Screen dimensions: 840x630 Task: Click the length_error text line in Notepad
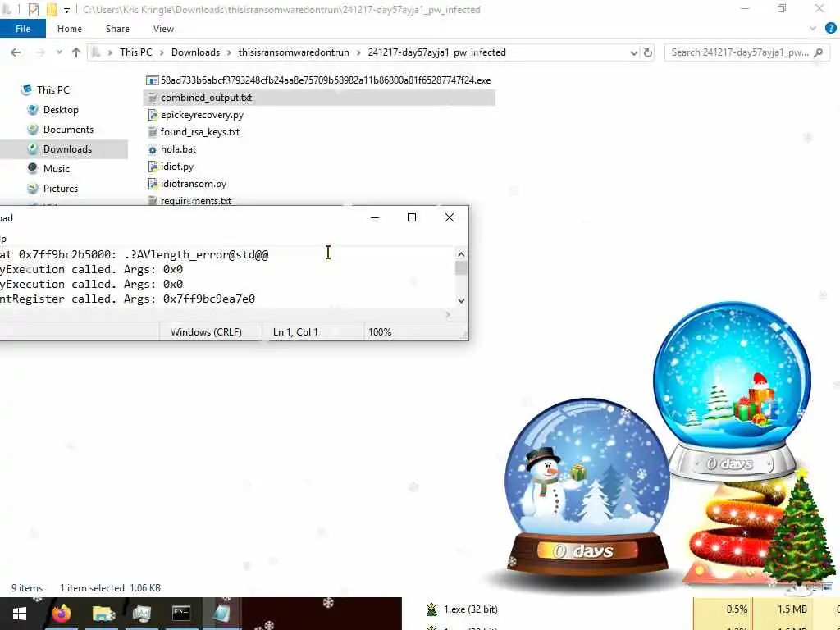(x=134, y=255)
